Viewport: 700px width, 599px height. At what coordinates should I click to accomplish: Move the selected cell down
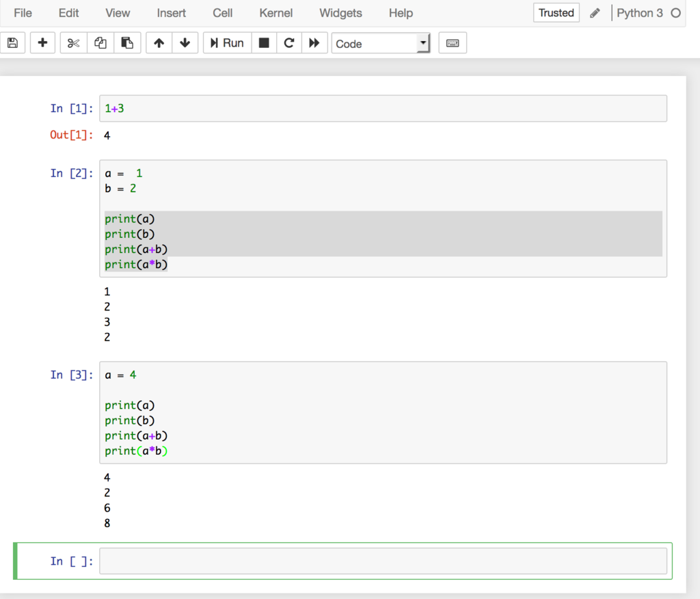click(x=185, y=42)
